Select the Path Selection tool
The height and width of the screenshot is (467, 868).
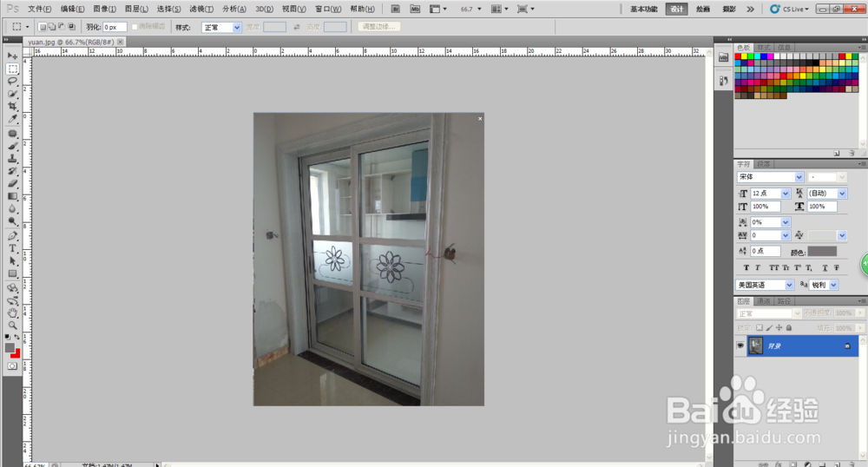[x=12, y=260]
